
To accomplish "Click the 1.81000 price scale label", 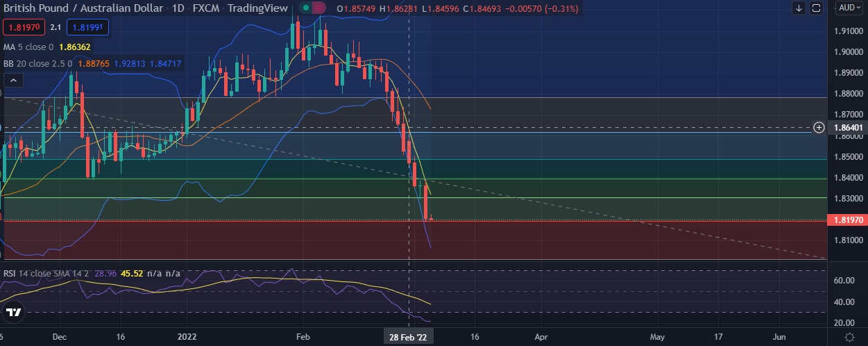I will coord(849,240).
